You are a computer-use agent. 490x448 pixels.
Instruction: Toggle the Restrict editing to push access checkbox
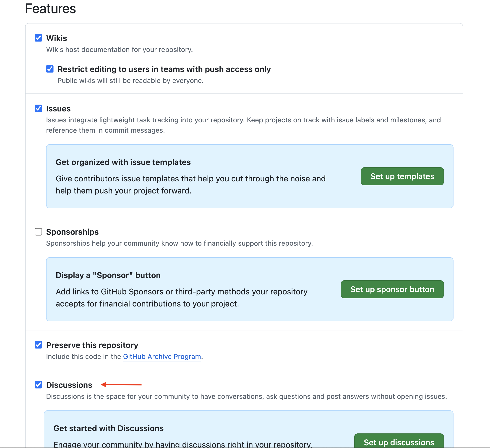point(50,69)
